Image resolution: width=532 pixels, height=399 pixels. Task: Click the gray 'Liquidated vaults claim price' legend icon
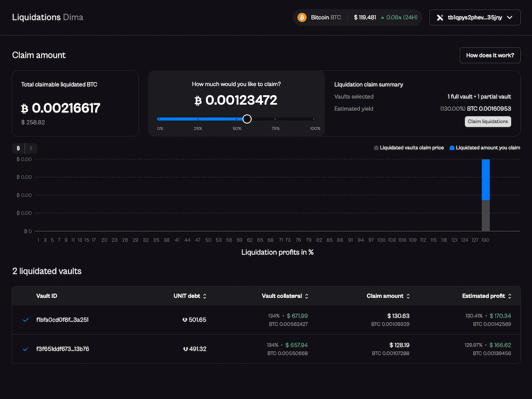[376, 148]
